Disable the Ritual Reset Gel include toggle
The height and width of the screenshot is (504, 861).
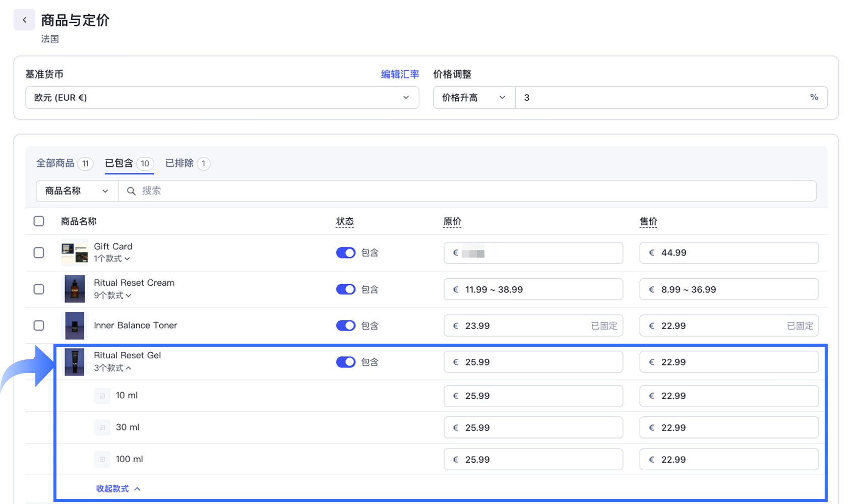(x=346, y=362)
